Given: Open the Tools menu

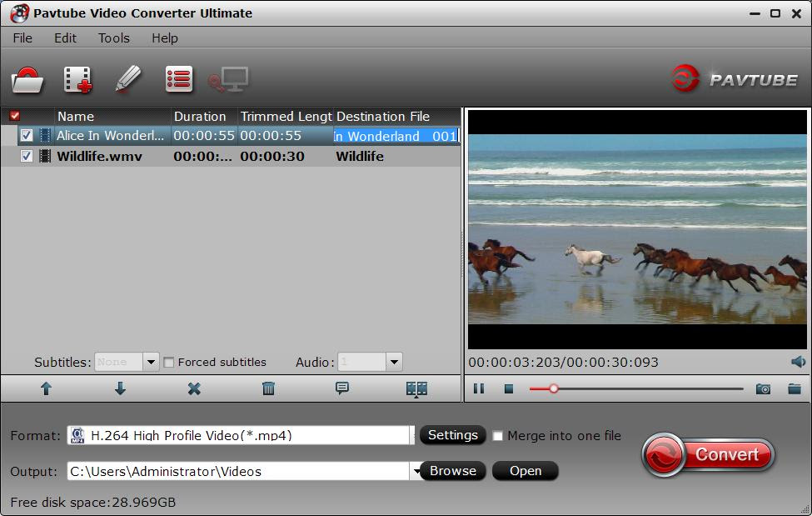Looking at the screenshot, I should click(114, 38).
